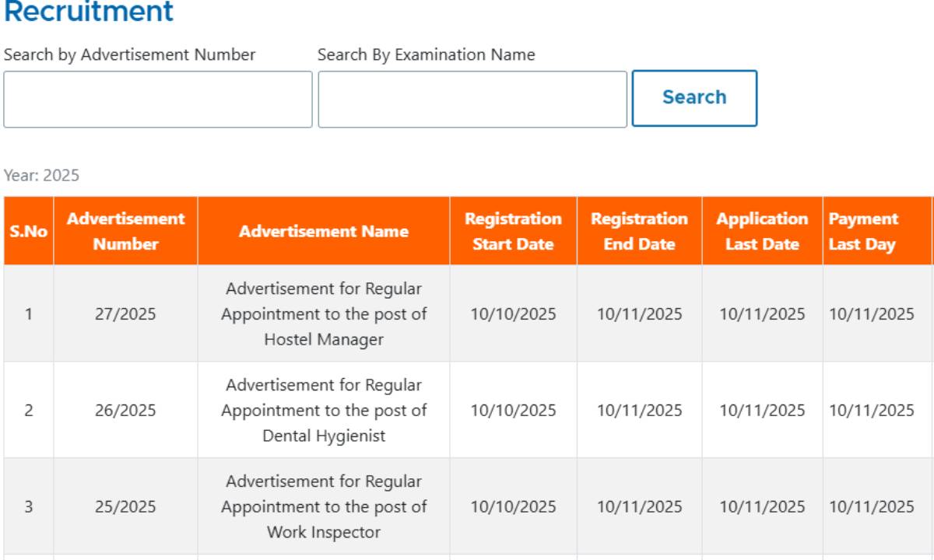This screenshot has height=560, width=934.
Task: Click the Advertisement Number column header
Action: (125, 231)
